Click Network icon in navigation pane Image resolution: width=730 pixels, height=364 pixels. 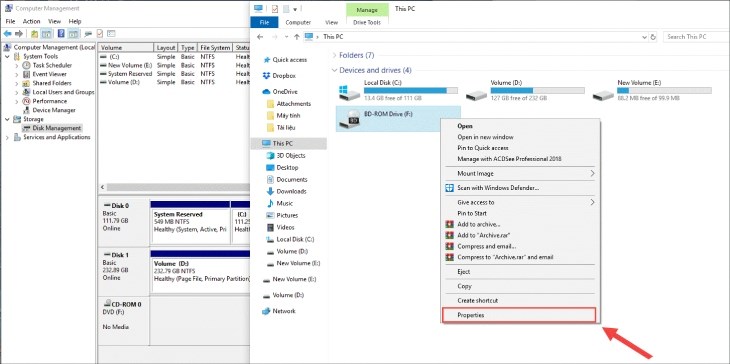[266, 311]
